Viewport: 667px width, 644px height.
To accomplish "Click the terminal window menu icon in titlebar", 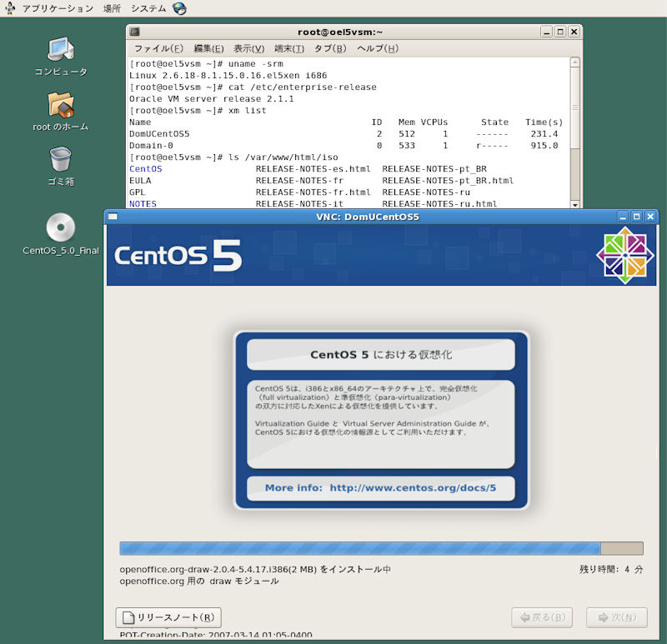I will (134, 32).
